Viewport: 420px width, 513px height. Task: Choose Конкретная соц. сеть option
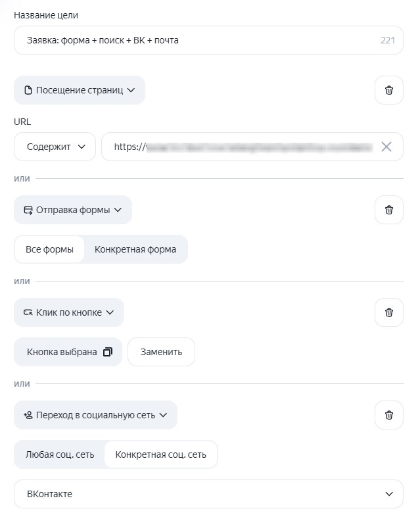(161, 454)
